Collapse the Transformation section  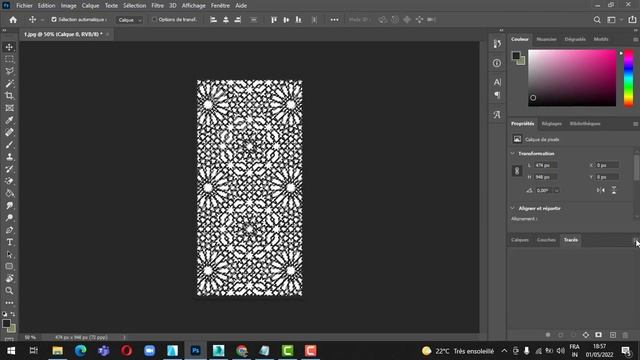pyautogui.click(x=513, y=153)
